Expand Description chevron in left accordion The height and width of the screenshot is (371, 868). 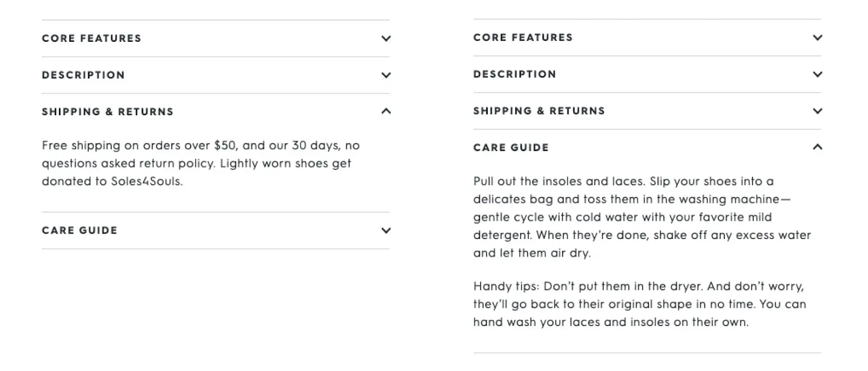tap(386, 75)
